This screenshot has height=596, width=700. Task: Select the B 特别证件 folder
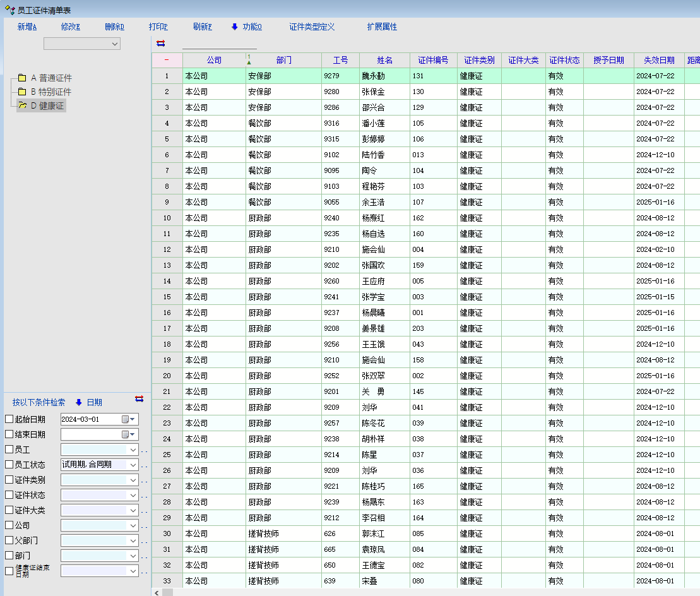click(x=50, y=92)
